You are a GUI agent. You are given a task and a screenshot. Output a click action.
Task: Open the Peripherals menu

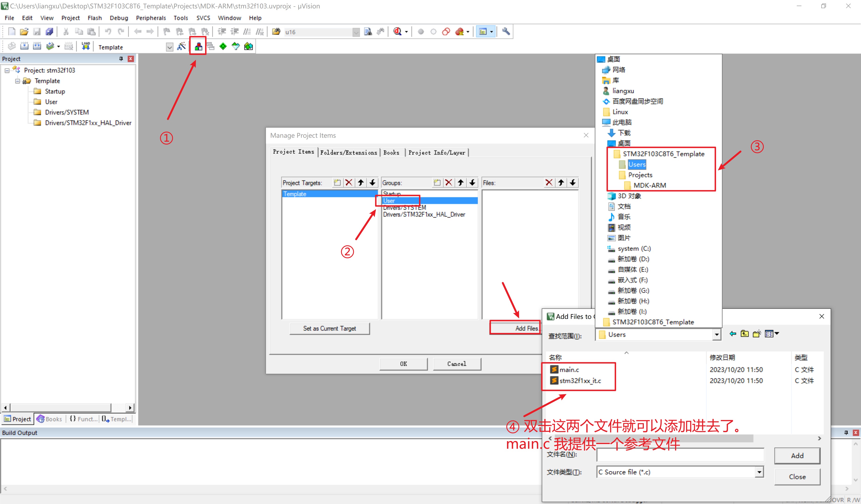click(x=151, y=18)
